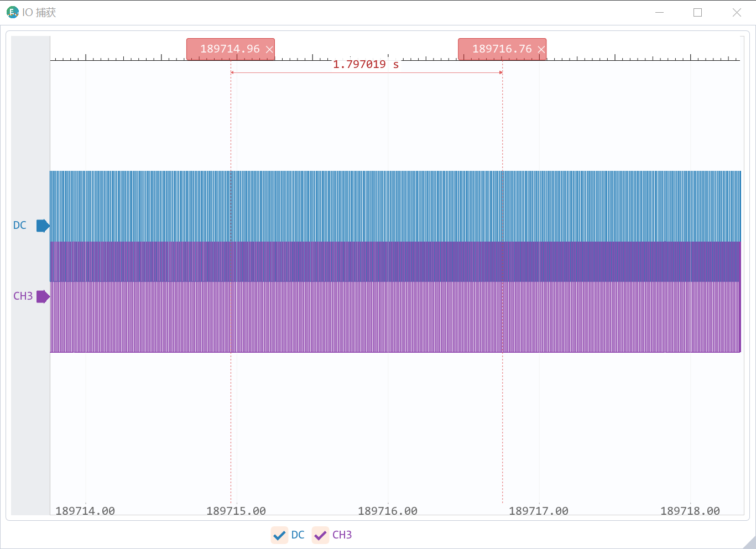Click the 1.797019 s time difference label
756x549 pixels.
point(366,65)
